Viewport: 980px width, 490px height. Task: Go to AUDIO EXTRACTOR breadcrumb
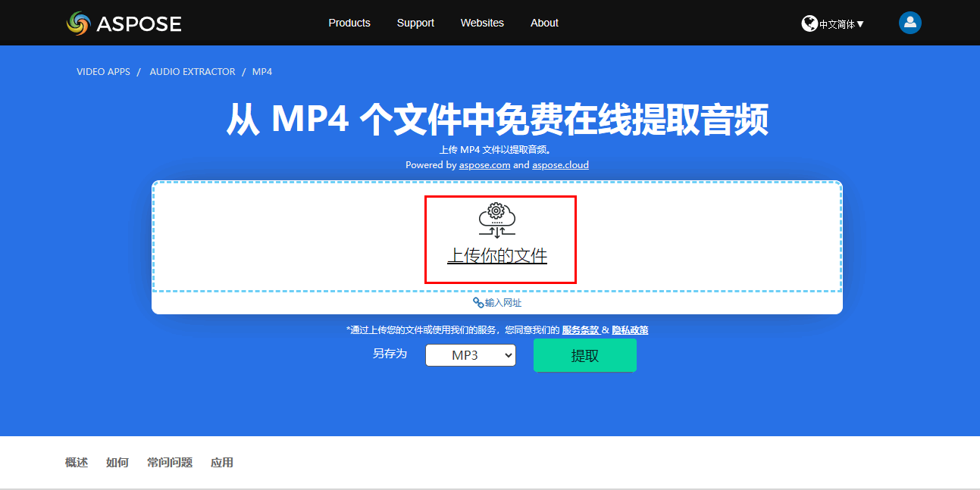(193, 72)
